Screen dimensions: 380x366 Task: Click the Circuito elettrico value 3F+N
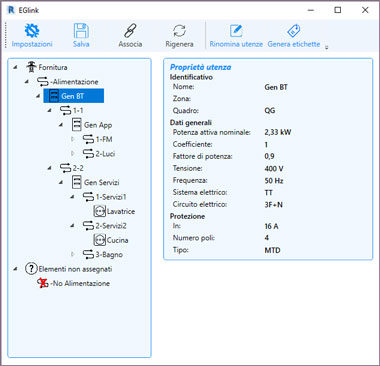(x=273, y=204)
